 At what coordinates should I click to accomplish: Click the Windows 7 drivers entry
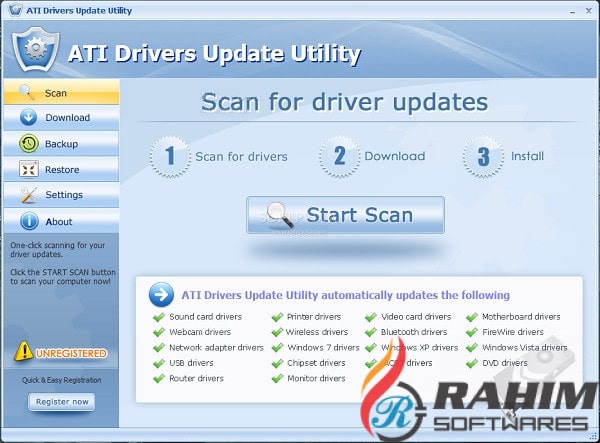323,347
